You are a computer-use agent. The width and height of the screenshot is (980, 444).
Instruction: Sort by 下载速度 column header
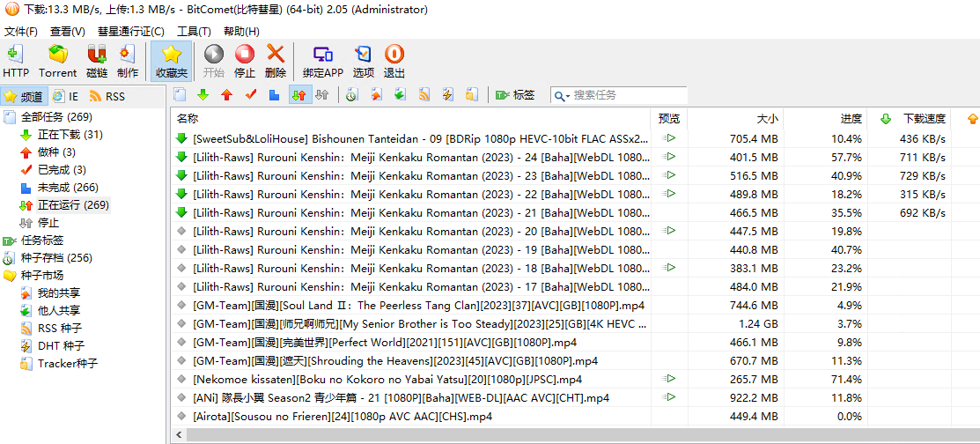pyautogui.click(x=924, y=118)
